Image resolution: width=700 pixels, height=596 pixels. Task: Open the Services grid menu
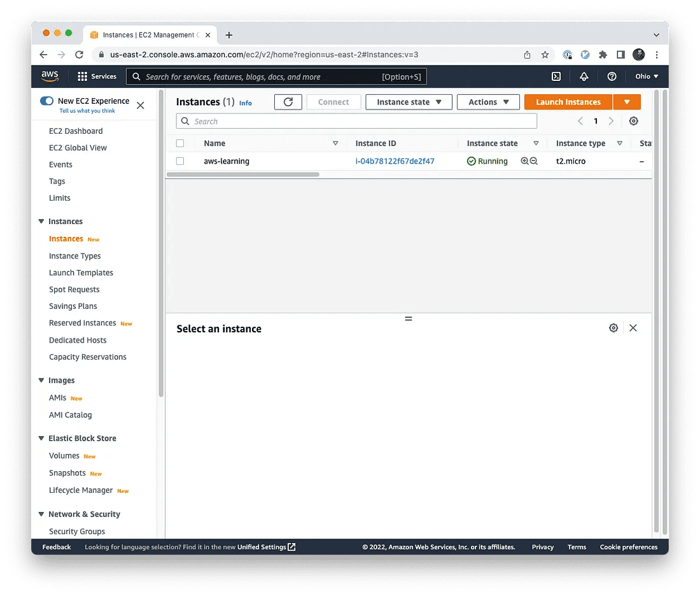click(x=97, y=76)
